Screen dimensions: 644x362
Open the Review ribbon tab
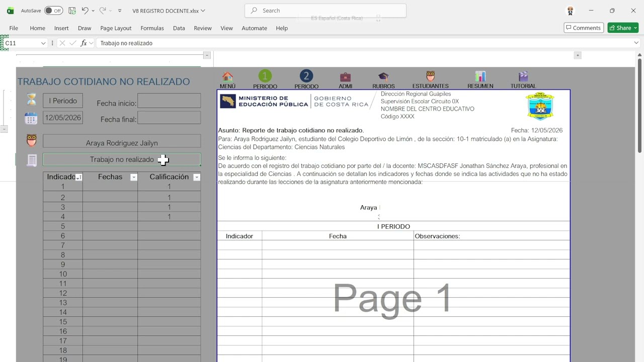point(203,28)
